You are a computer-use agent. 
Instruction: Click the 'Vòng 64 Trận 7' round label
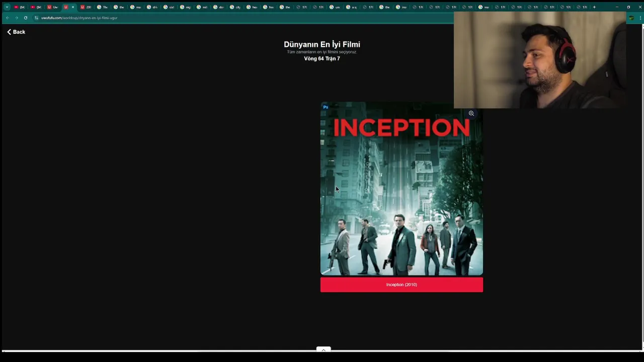(322, 59)
